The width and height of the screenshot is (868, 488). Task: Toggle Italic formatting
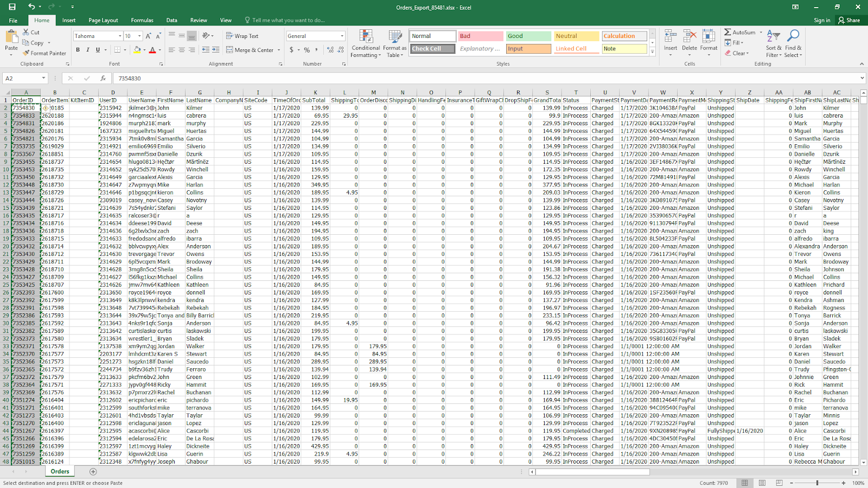(x=88, y=50)
